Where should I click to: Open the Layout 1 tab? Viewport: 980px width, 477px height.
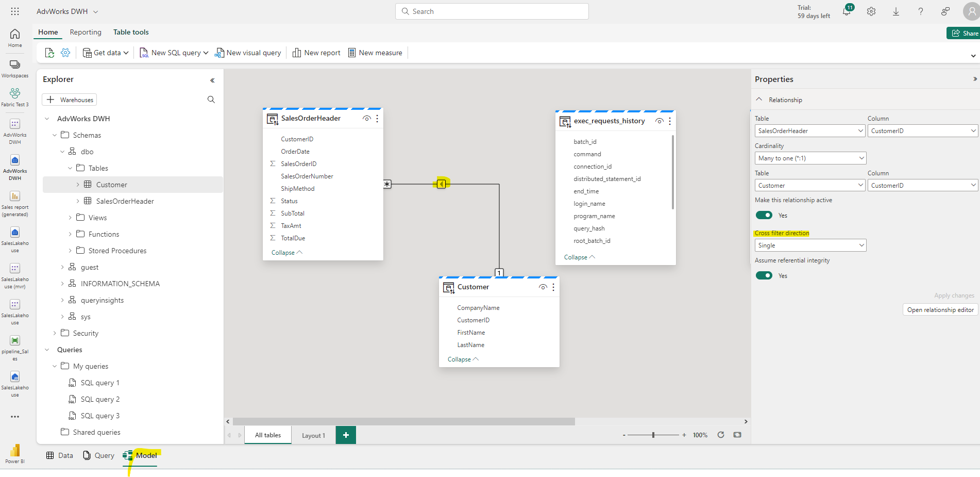[313, 435]
